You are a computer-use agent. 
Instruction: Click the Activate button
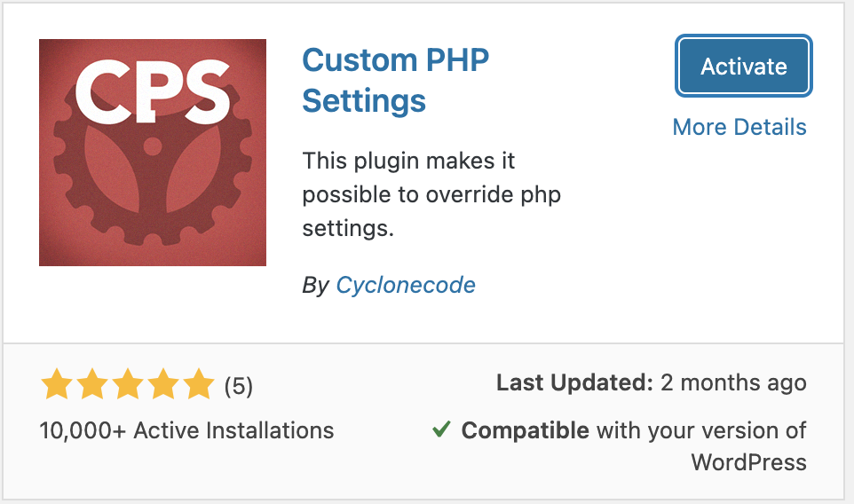pyautogui.click(x=743, y=66)
